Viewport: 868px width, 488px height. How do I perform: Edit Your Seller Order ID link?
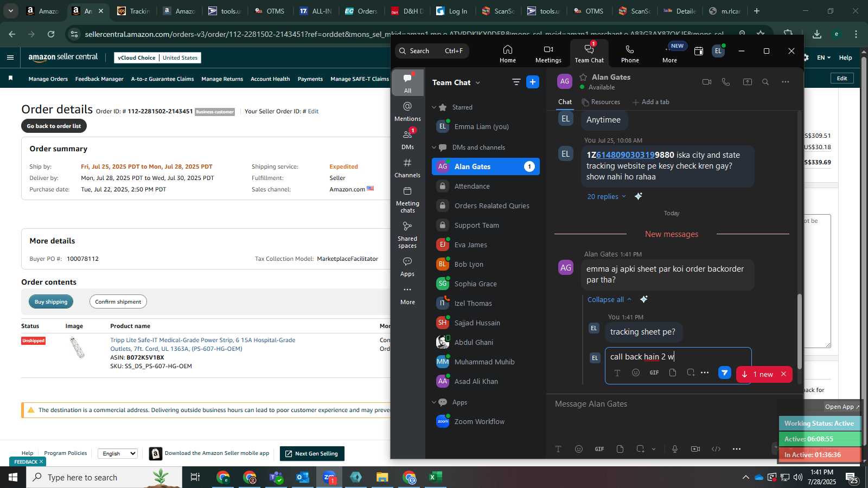tap(313, 111)
